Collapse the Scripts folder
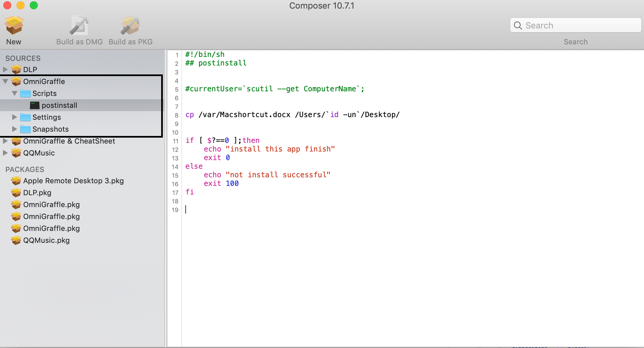The image size is (644, 348). [x=15, y=93]
